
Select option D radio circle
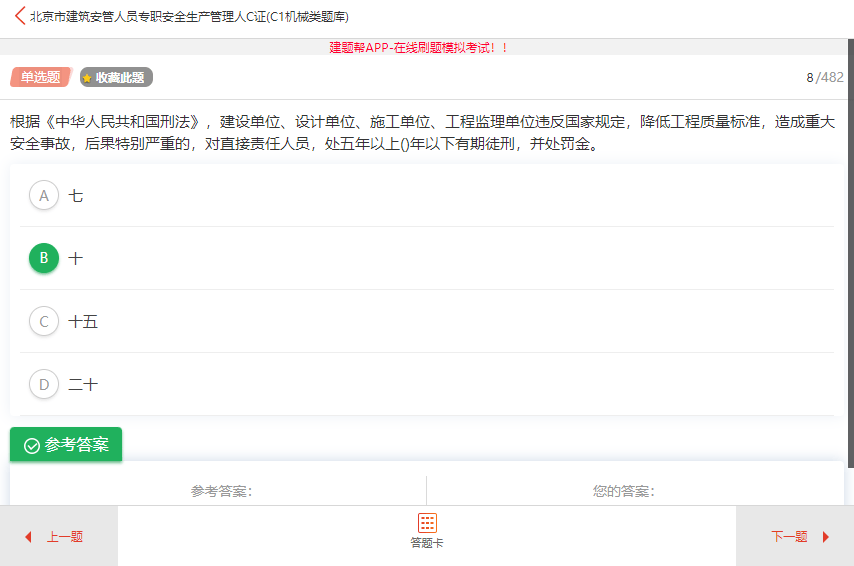pos(44,385)
